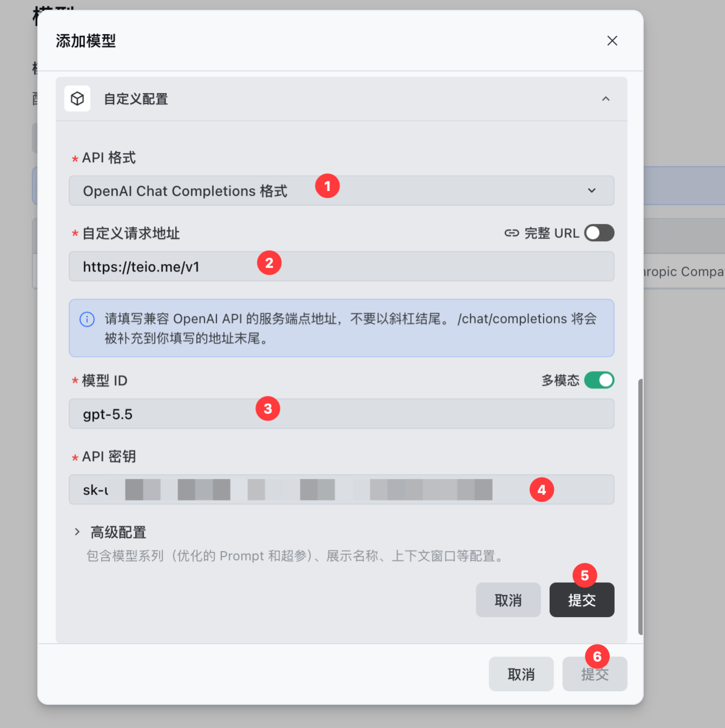725x728 pixels.
Task: Collapse the 自定义配置 section chevron
Action: click(x=605, y=98)
